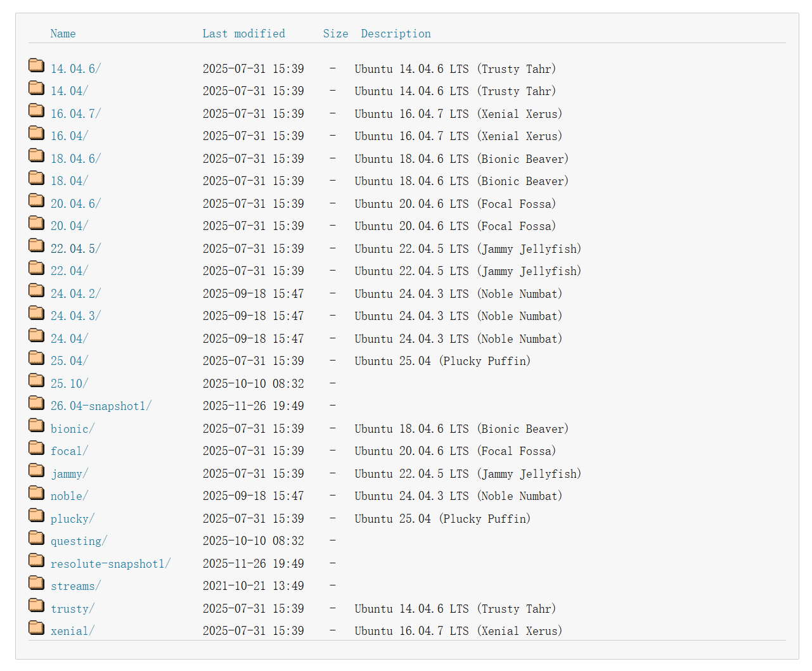Click folder icon beside 20.04/
The image size is (812, 671).
coord(37,222)
